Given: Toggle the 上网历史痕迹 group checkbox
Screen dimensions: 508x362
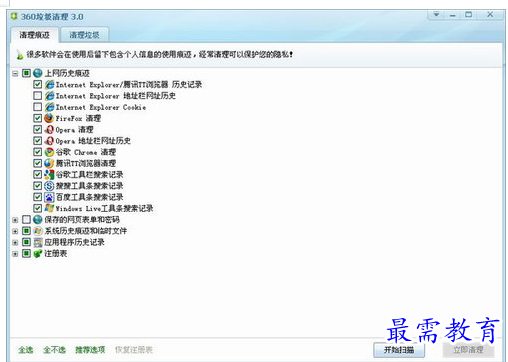Looking at the screenshot, I should (x=26, y=73).
